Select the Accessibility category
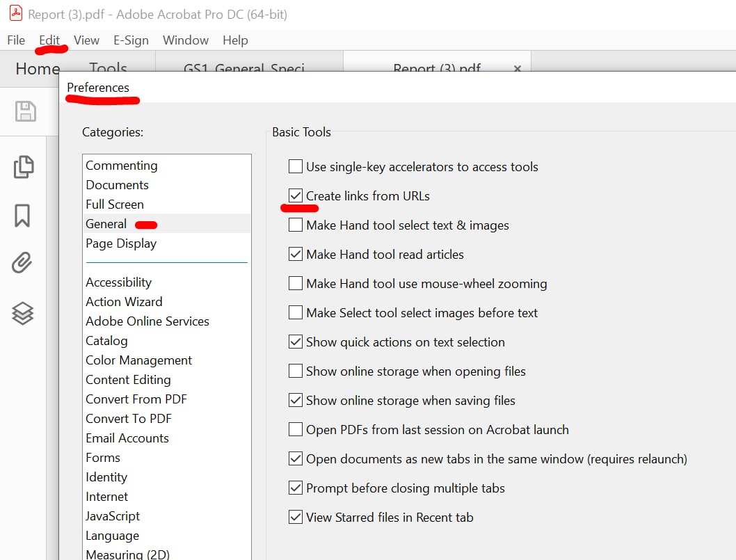736x560 pixels. (167, 282)
